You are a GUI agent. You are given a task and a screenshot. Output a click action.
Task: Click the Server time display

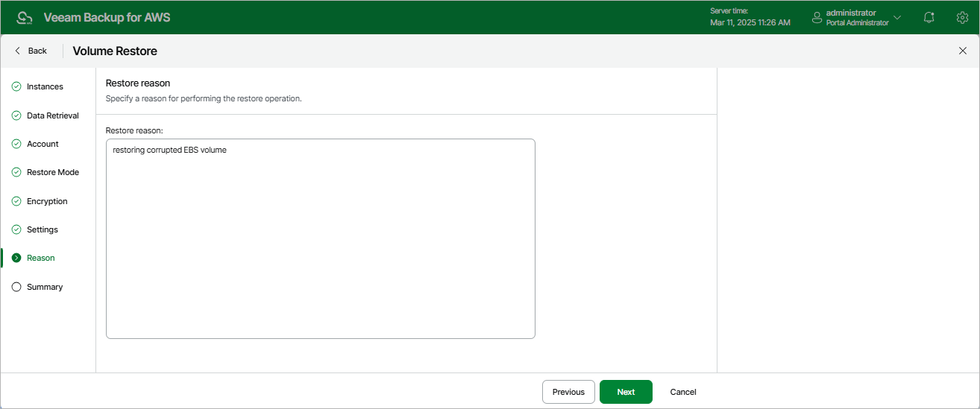(750, 17)
